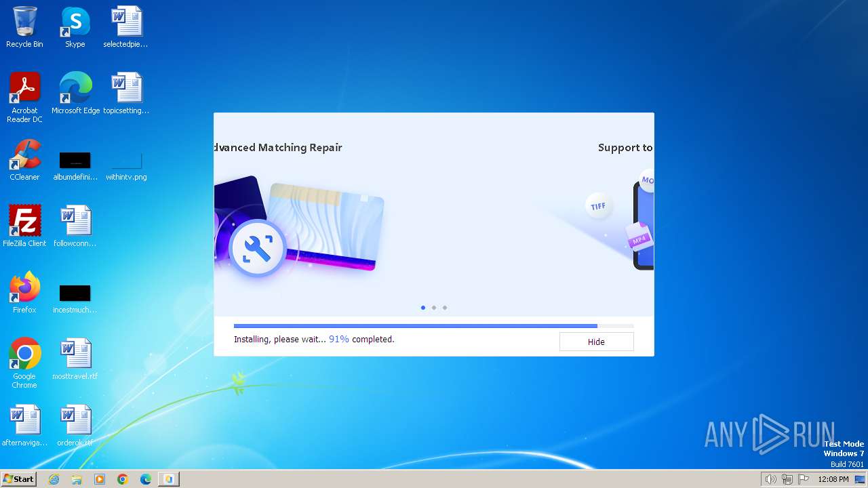
Task: Click the 91% progress percentage text
Action: point(339,339)
